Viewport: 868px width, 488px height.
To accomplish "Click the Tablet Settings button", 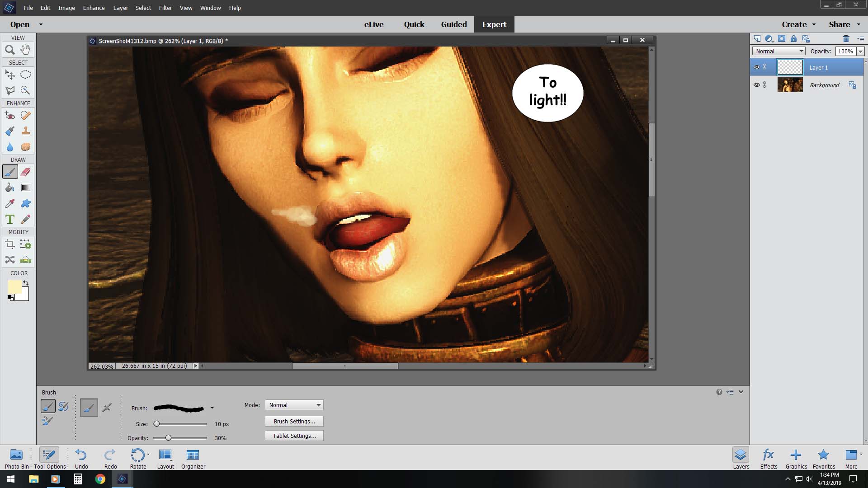I will pos(294,436).
